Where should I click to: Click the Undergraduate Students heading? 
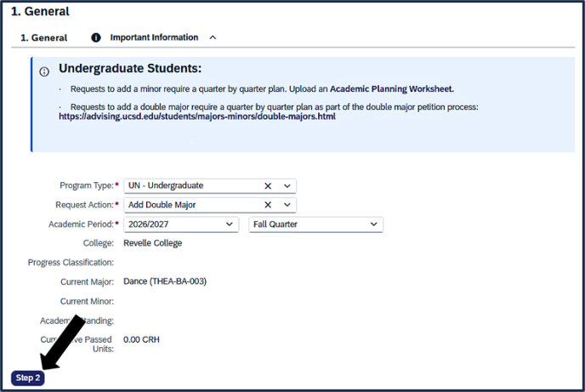tap(130, 69)
